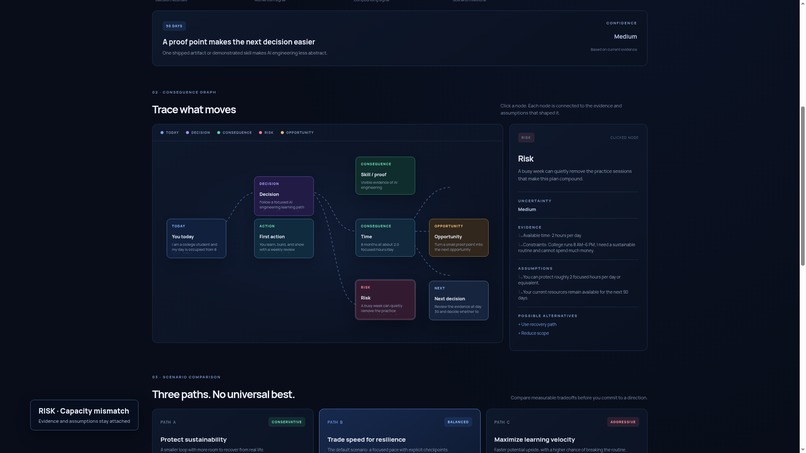This screenshot has width=806, height=453.
Task: Select the "First action" node
Action: point(284,238)
